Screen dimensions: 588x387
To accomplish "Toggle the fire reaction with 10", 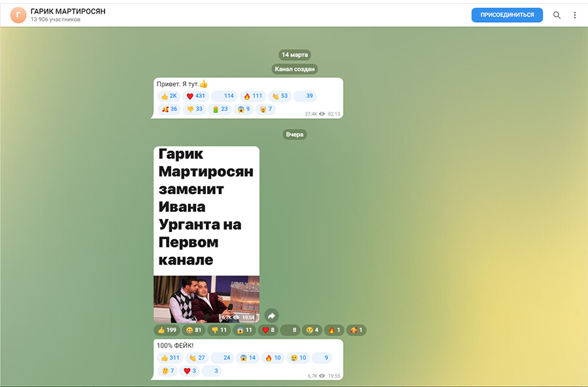I will 273,358.
